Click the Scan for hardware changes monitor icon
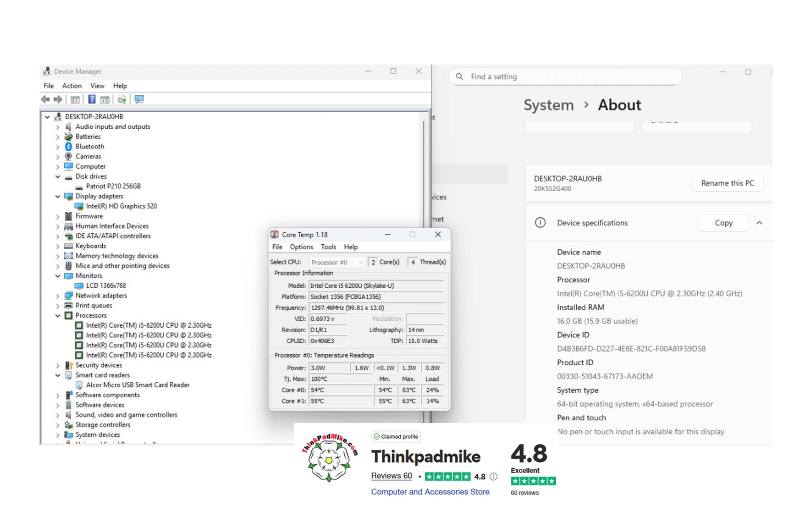Image resolution: width=812 pixels, height=510 pixels. click(x=139, y=99)
